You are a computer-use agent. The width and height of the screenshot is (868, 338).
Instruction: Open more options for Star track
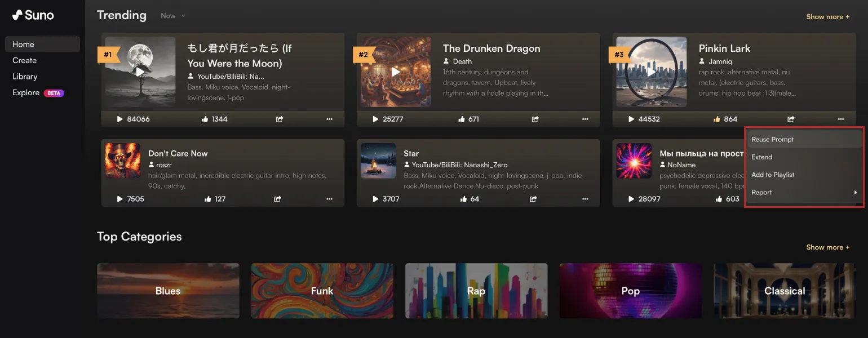(585, 199)
